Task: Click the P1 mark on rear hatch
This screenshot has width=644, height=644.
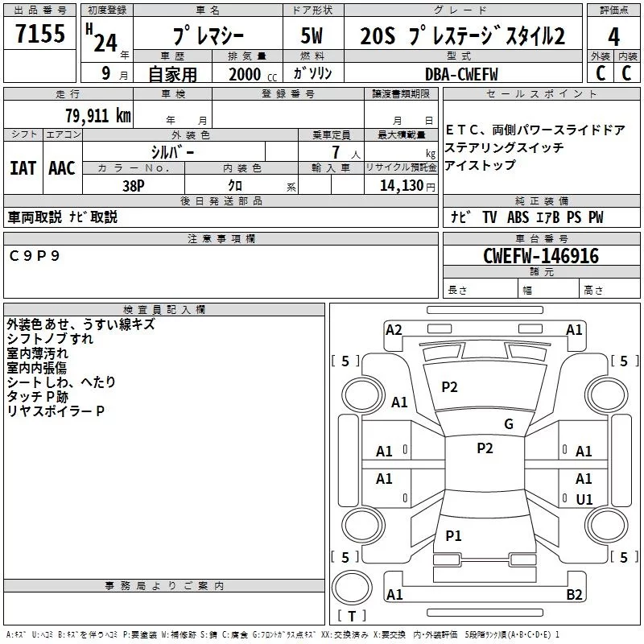Action: [x=453, y=535]
